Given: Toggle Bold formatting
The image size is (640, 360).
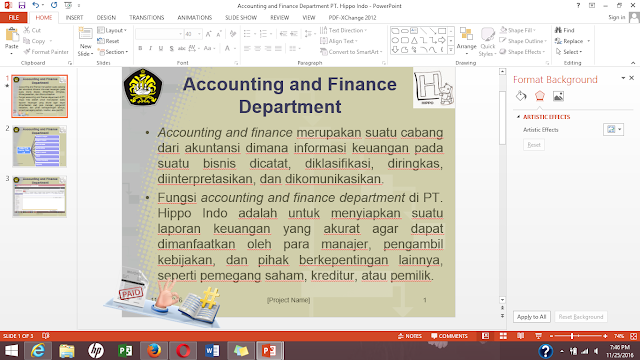Looking at the screenshot, I should coord(140,49).
